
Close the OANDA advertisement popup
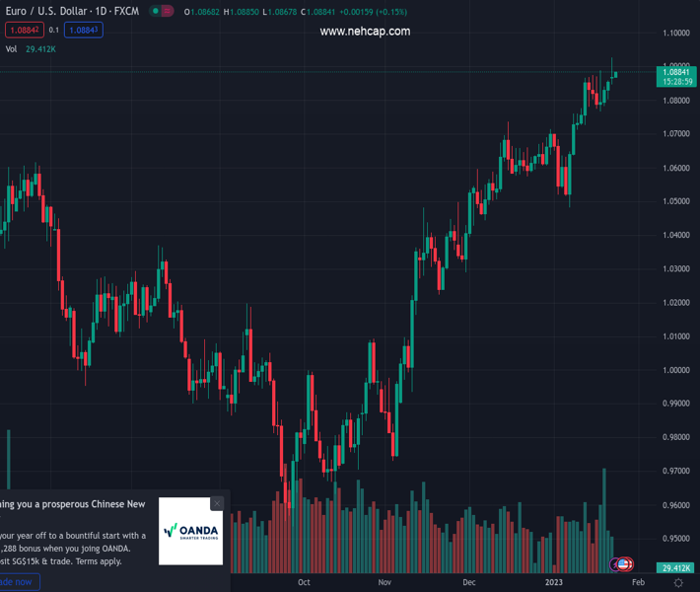point(217,503)
